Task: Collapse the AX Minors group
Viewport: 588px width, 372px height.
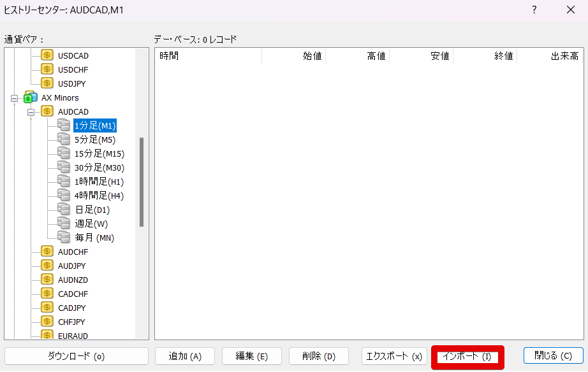Action: (x=14, y=98)
